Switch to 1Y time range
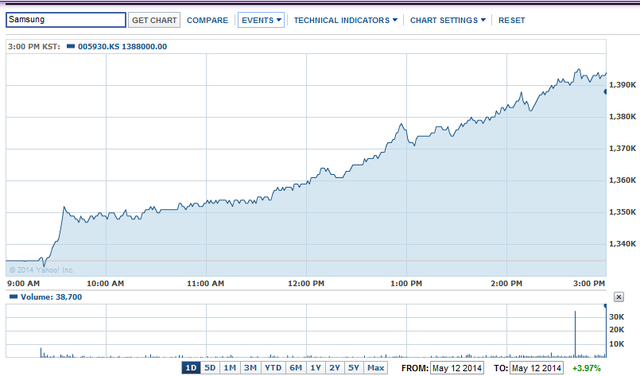This screenshot has width=640, height=376. click(316, 368)
